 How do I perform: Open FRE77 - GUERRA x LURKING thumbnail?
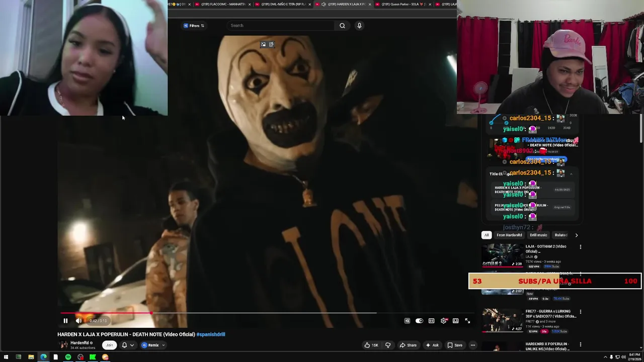(x=502, y=320)
